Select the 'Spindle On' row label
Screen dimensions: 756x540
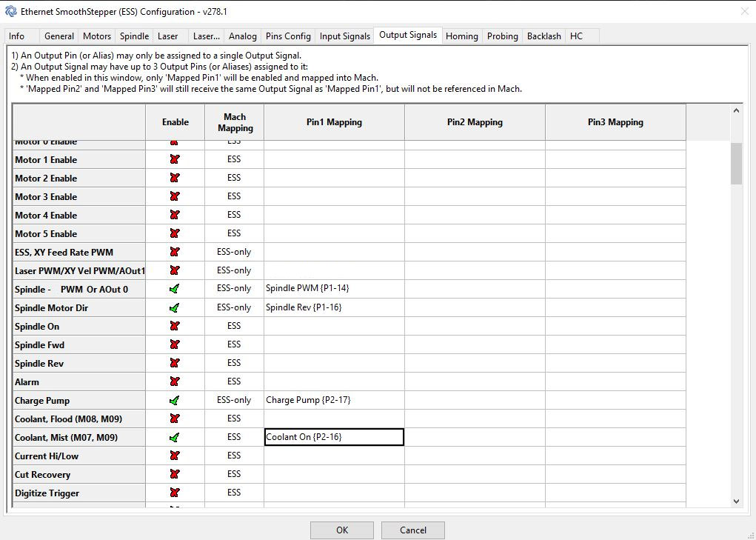coord(79,326)
